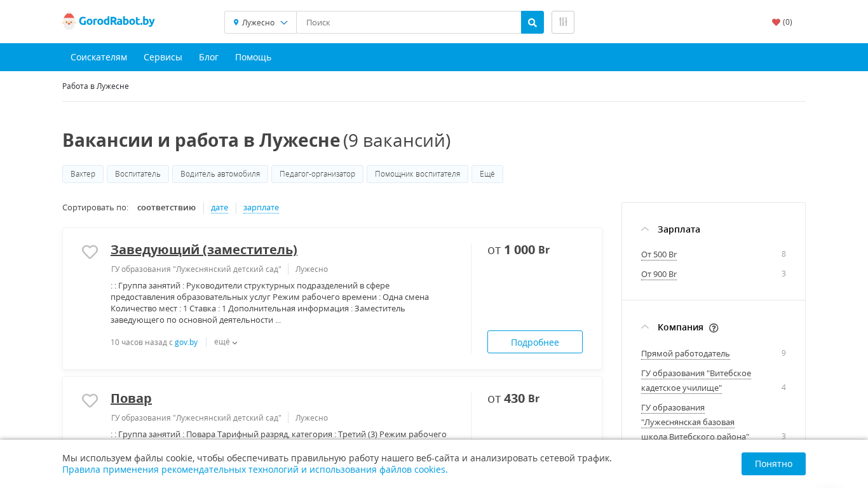Show more job tags with Ещё
This screenshot has height=488, width=868.
(x=487, y=174)
